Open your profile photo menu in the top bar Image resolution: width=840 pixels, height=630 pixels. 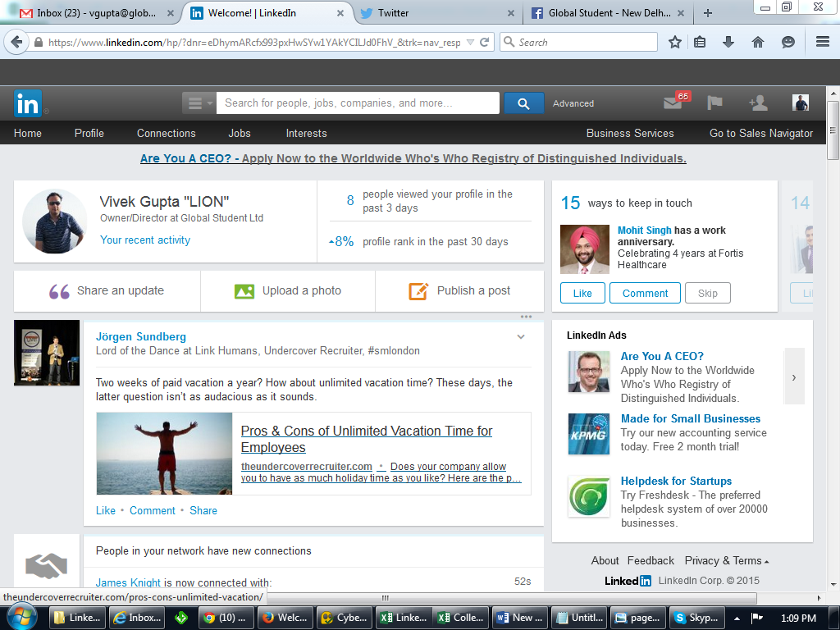click(x=800, y=102)
